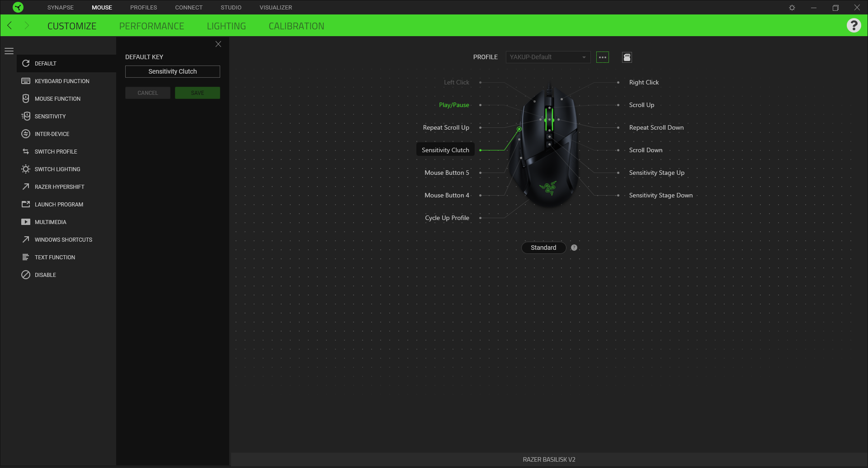The width and height of the screenshot is (868, 468).
Task: Select the Sensitivity Clutch mouse assignment
Action: click(x=445, y=150)
